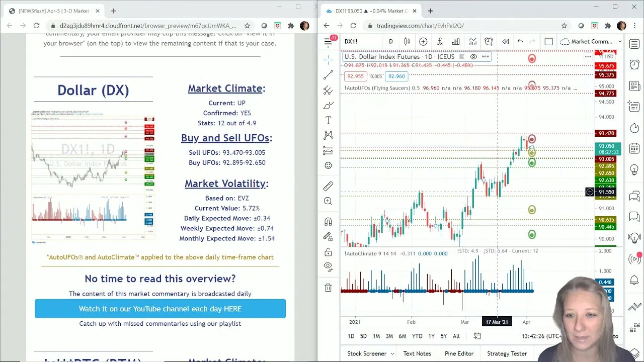
Task: Open Indicators fx menu
Action: [x=439, y=42]
